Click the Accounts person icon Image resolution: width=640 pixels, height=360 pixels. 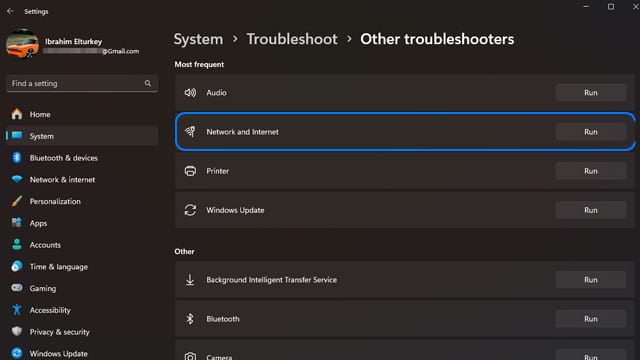coord(17,245)
